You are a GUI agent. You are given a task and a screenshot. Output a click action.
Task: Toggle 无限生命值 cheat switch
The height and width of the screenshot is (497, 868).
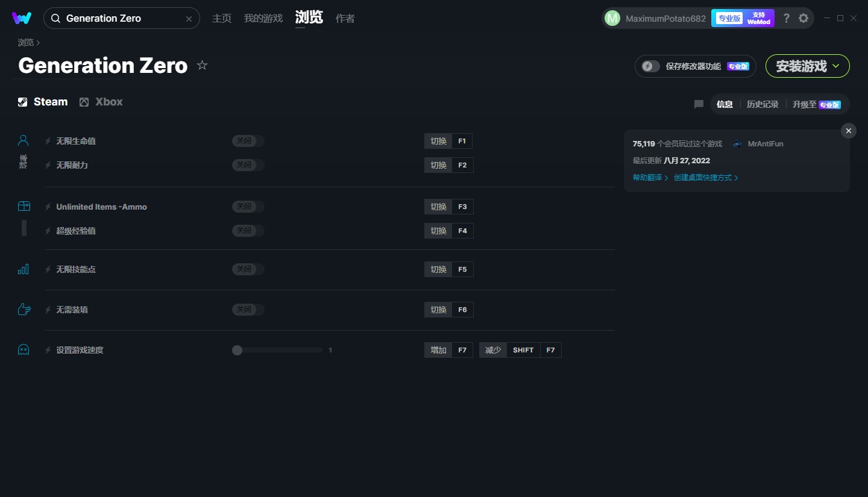248,141
